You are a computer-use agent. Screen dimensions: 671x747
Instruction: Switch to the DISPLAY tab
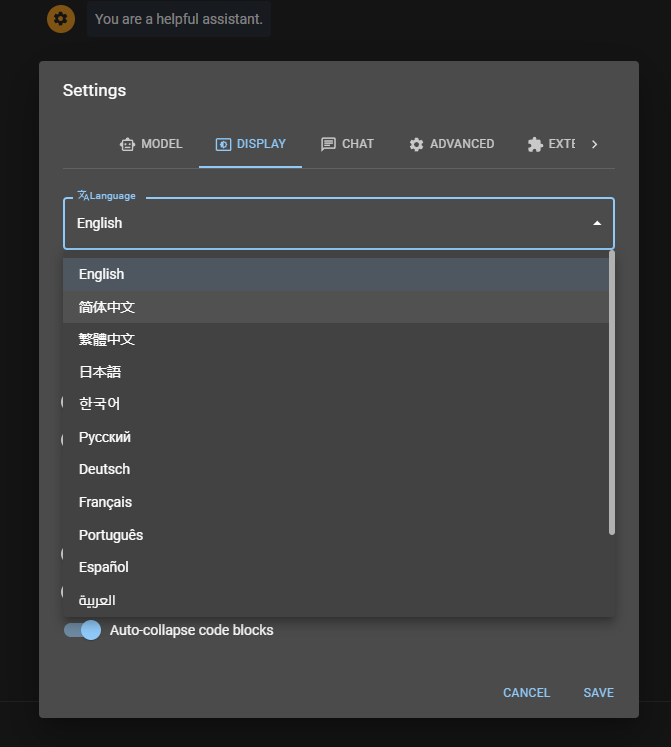point(250,144)
